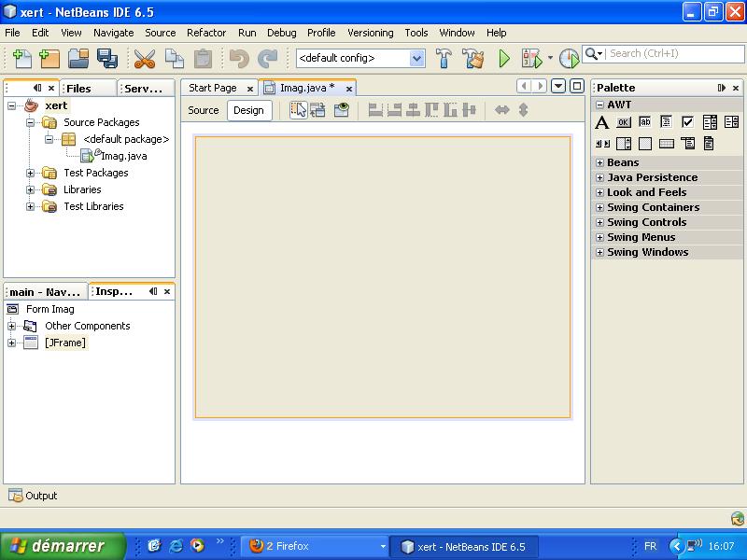The width and height of the screenshot is (747, 560).
Task: Click the Preview Design eye icon
Action: (342, 110)
